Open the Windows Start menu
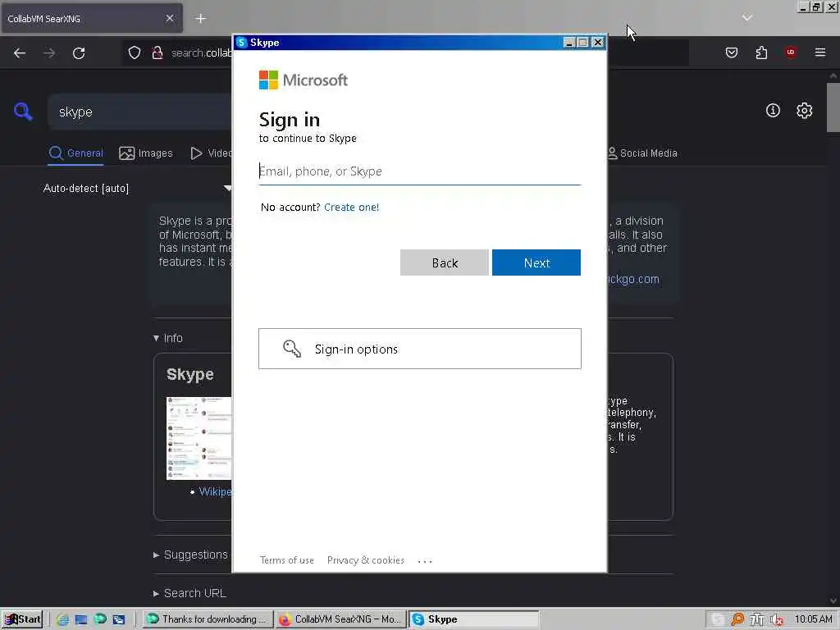Viewport: 840px width, 630px height. coord(22,619)
